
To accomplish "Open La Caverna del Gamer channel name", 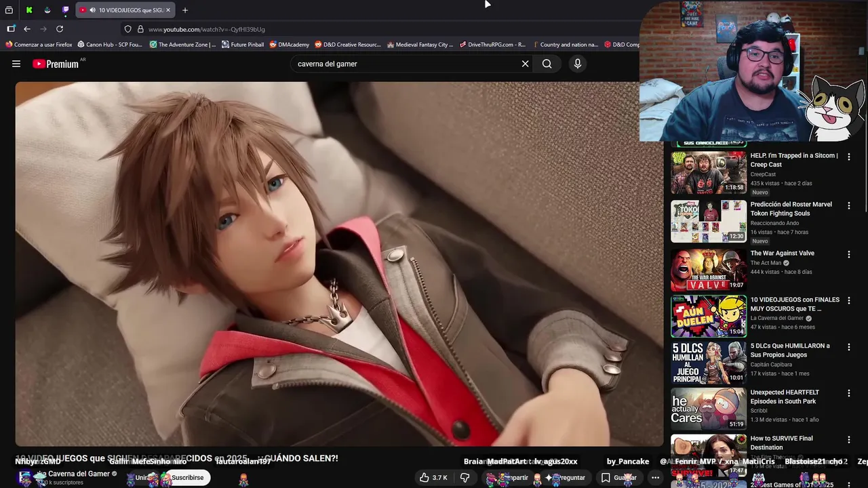I will 75,474.
